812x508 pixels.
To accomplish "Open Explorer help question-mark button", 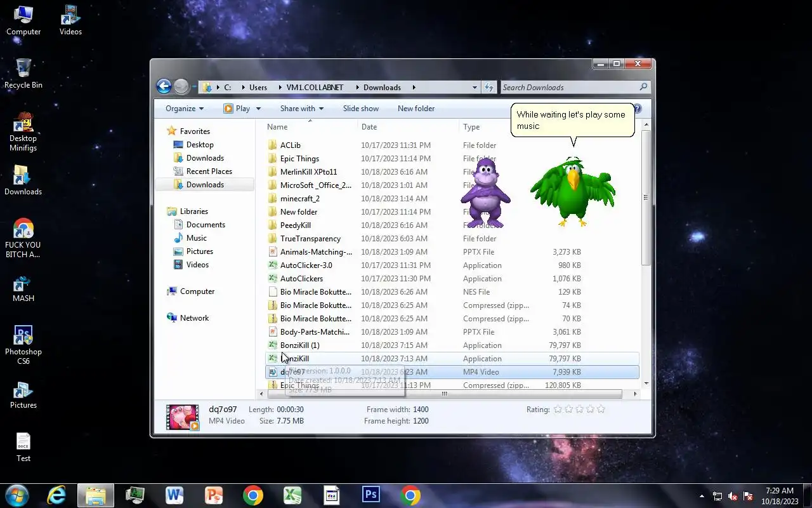I will click(x=638, y=109).
